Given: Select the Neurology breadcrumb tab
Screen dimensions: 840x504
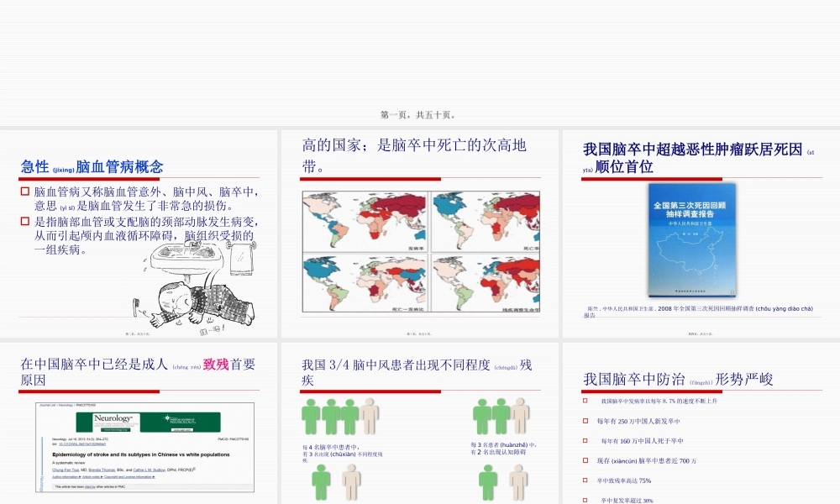Looking at the screenshot, I should pos(66,406).
